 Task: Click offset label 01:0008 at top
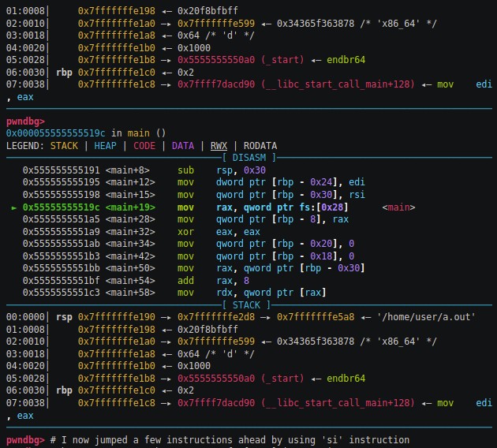25,11
